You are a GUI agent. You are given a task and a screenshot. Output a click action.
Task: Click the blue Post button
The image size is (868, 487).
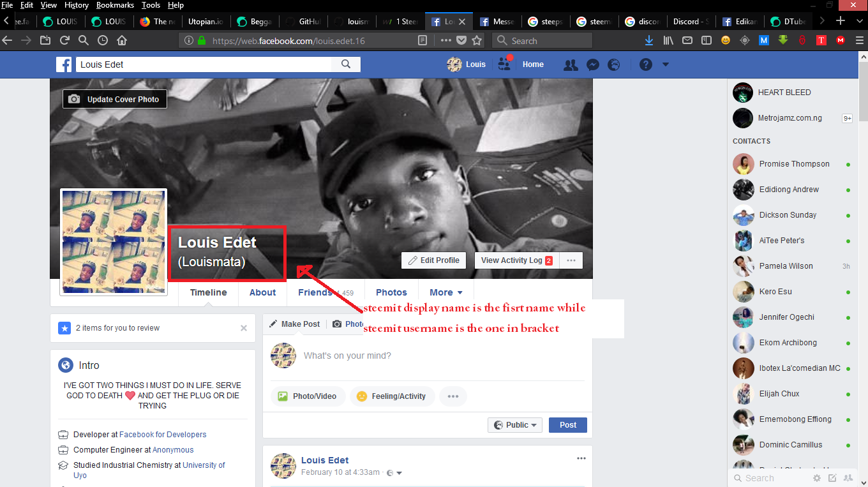click(x=568, y=425)
